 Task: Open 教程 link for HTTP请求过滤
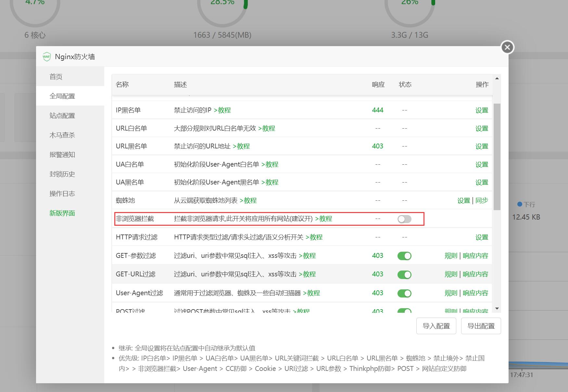point(314,237)
